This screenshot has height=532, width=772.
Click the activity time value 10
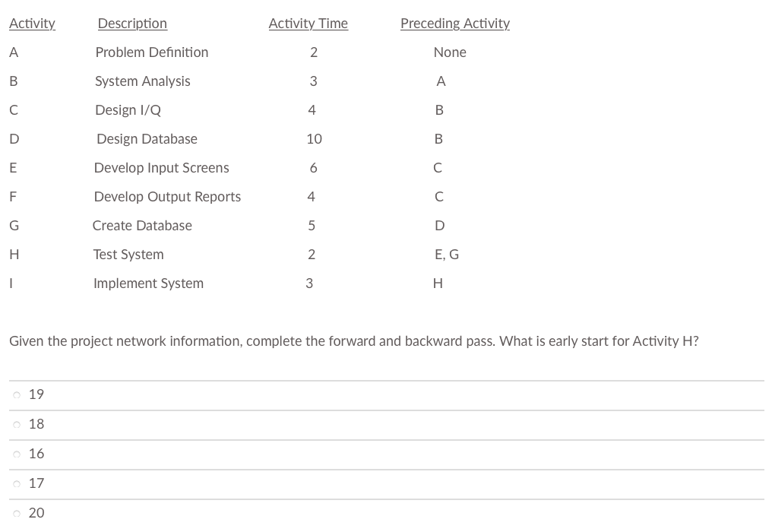pos(314,139)
